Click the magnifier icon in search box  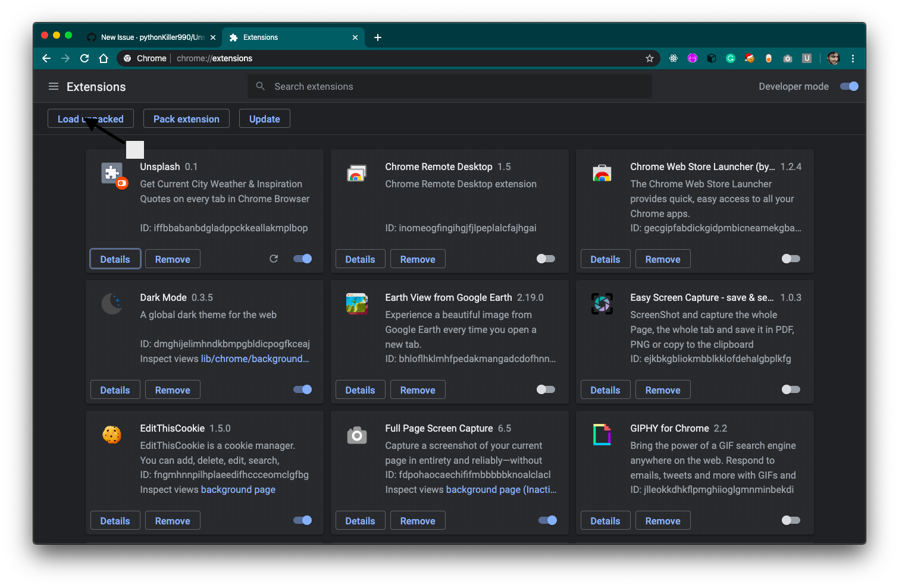pos(261,86)
